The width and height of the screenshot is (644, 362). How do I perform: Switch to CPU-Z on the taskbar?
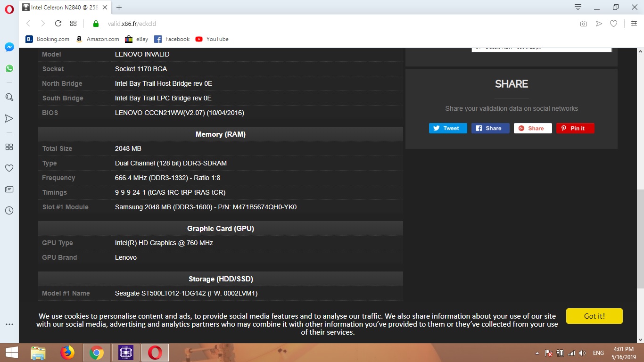click(x=126, y=353)
